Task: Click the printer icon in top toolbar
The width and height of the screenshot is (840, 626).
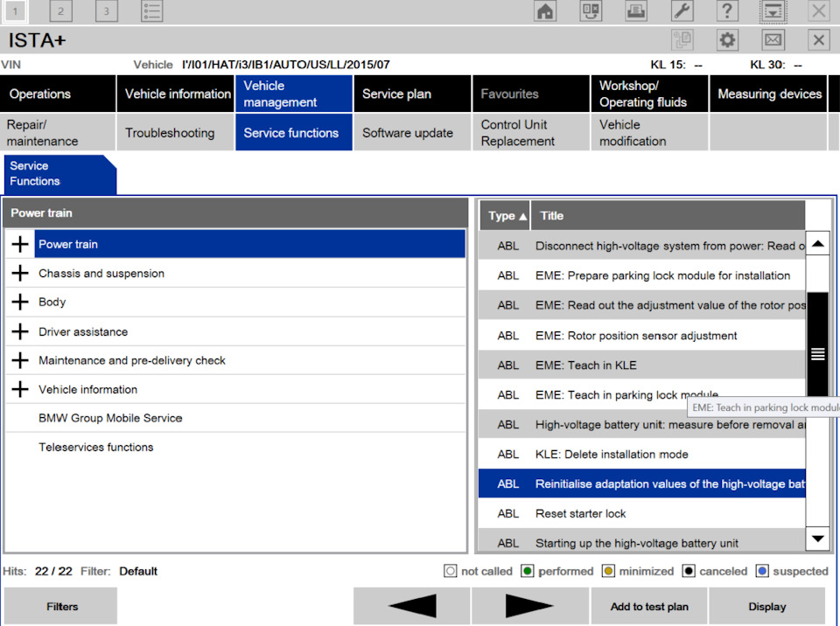Action: tap(636, 11)
